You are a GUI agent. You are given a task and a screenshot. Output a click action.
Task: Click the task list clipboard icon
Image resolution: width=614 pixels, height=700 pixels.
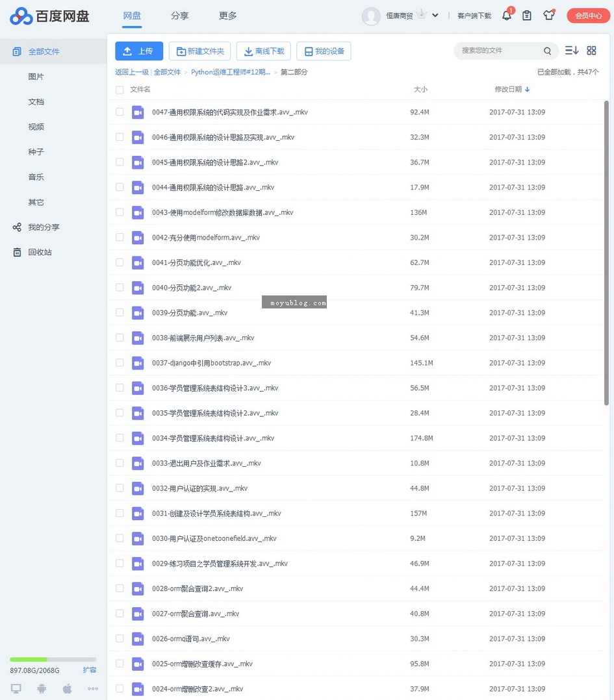[528, 15]
